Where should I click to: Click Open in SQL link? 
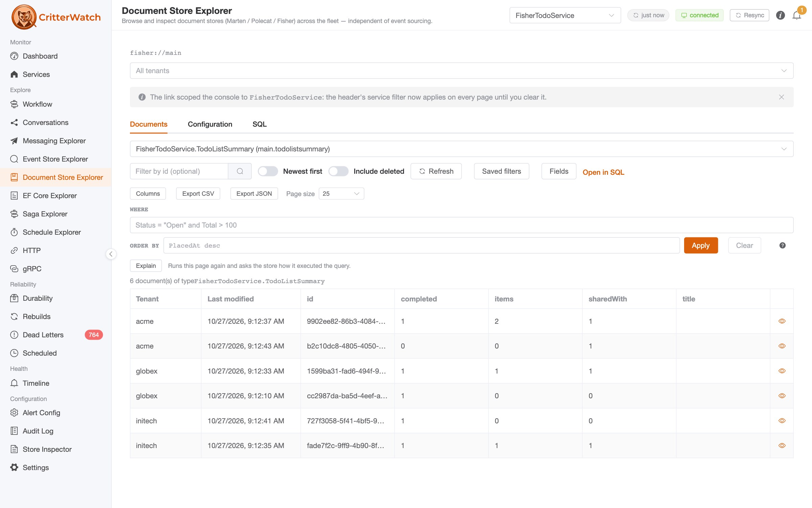[x=603, y=172]
